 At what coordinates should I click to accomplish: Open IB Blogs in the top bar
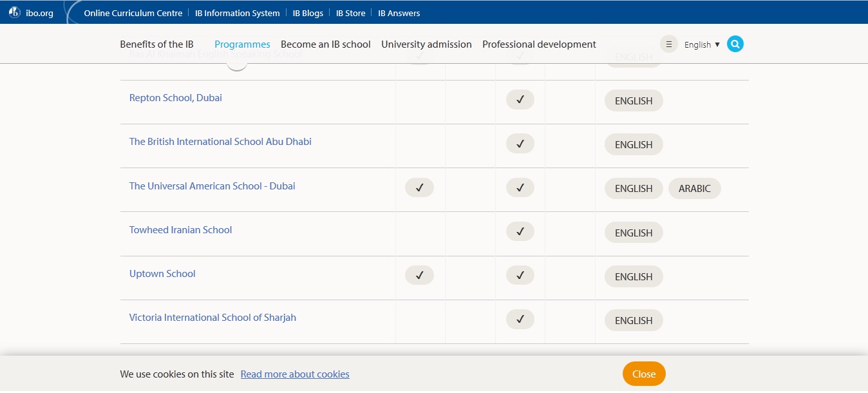coord(308,13)
